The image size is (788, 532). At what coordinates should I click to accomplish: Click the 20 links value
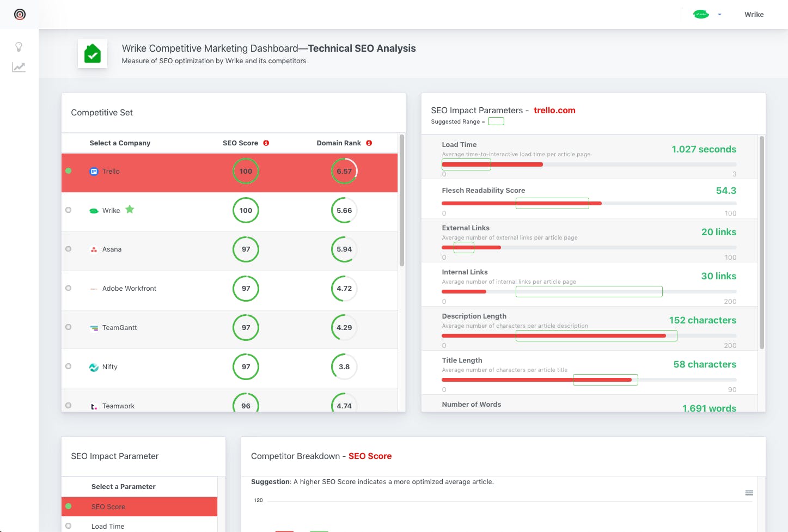(719, 232)
